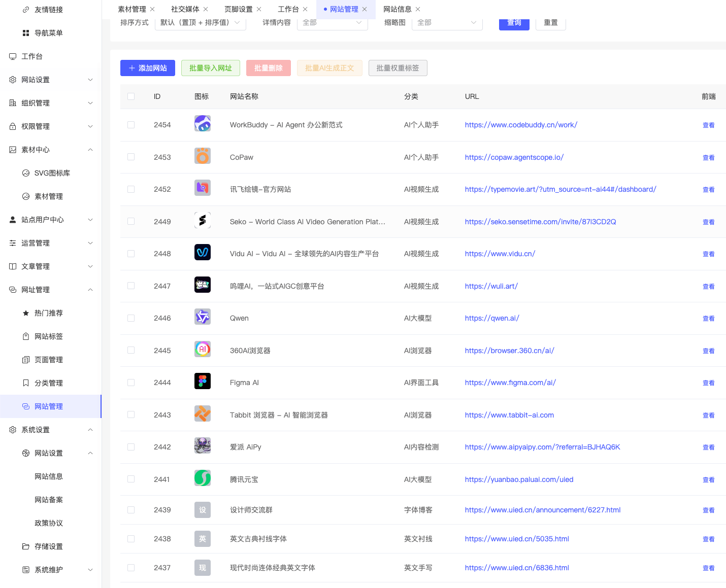Select the checkbox for ID 2452
Screen dimensions: 726x588
tap(131, 189)
